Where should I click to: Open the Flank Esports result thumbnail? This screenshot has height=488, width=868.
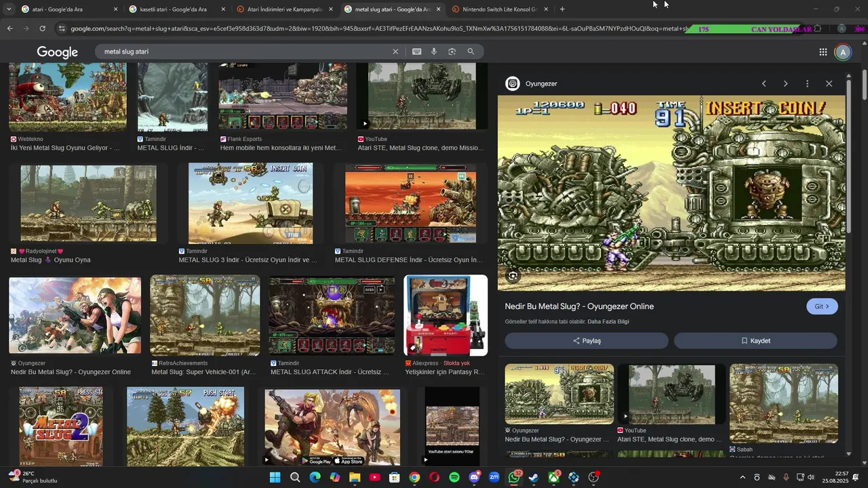(283, 96)
